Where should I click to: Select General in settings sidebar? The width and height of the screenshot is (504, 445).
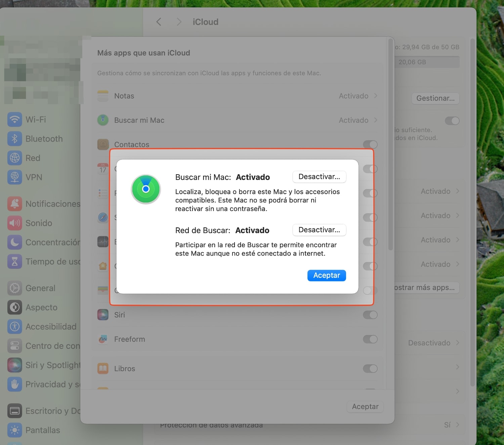[x=40, y=288]
